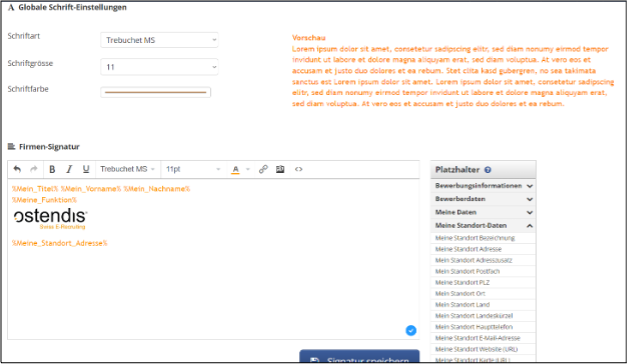The width and height of the screenshot is (628, 364).
Task: Expand Meine Daten placeholder group
Action: (483, 212)
